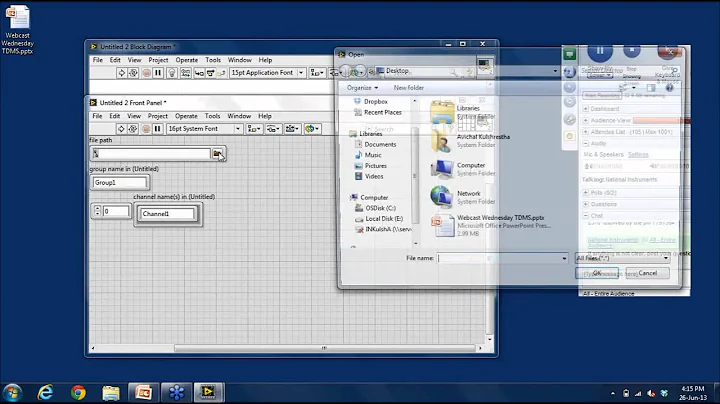Select Webcast Wednesday TDMS.pptx in file list
The height and width of the screenshot is (404, 720).
coord(490,225)
